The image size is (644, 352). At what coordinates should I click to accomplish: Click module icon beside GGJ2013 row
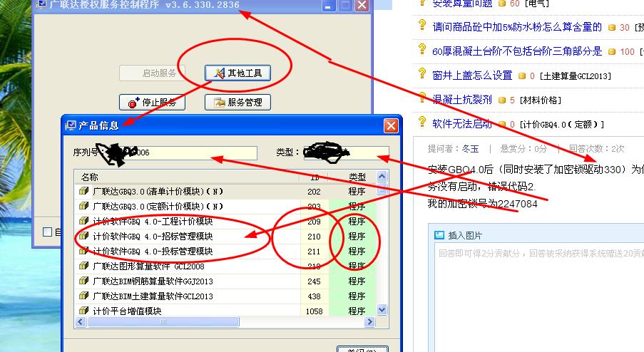coord(83,281)
